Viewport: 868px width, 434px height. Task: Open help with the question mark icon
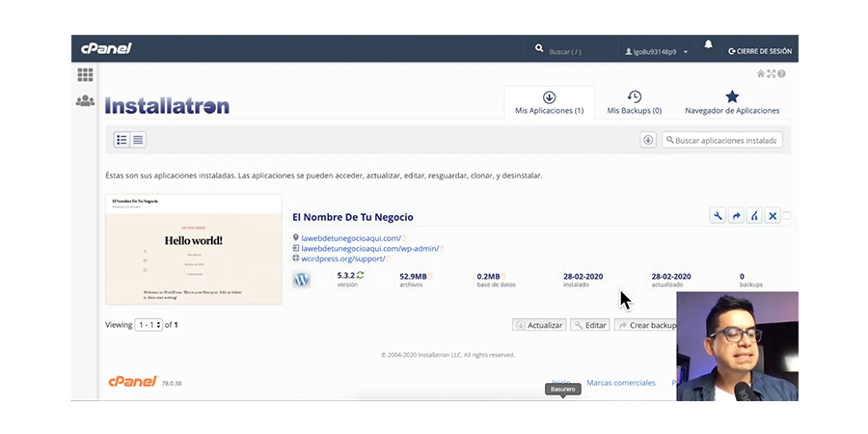(x=781, y=73)
